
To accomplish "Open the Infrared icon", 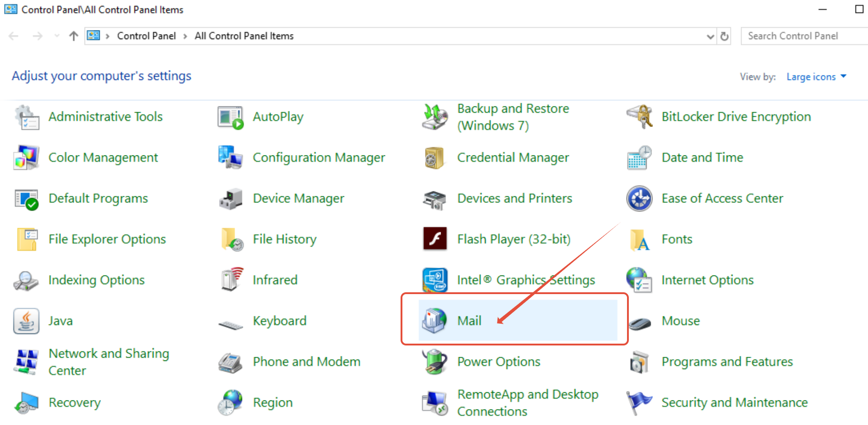I will pyautogui.click(x=232, y=279).
